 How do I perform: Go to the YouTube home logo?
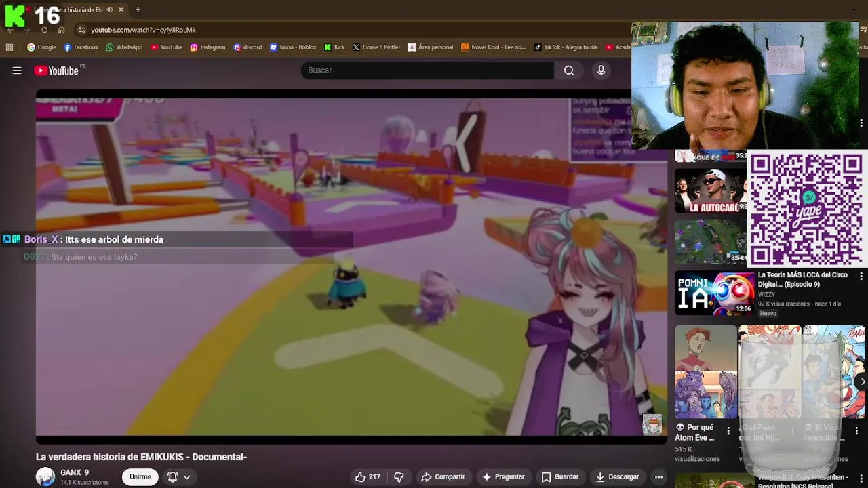[x=56, y=70]
